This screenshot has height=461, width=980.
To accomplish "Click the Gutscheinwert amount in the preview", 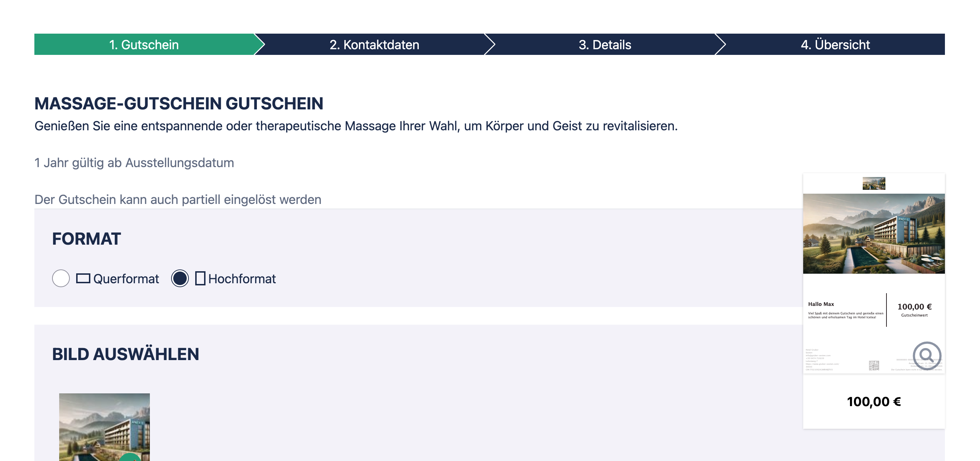I will tap(914, 307).
